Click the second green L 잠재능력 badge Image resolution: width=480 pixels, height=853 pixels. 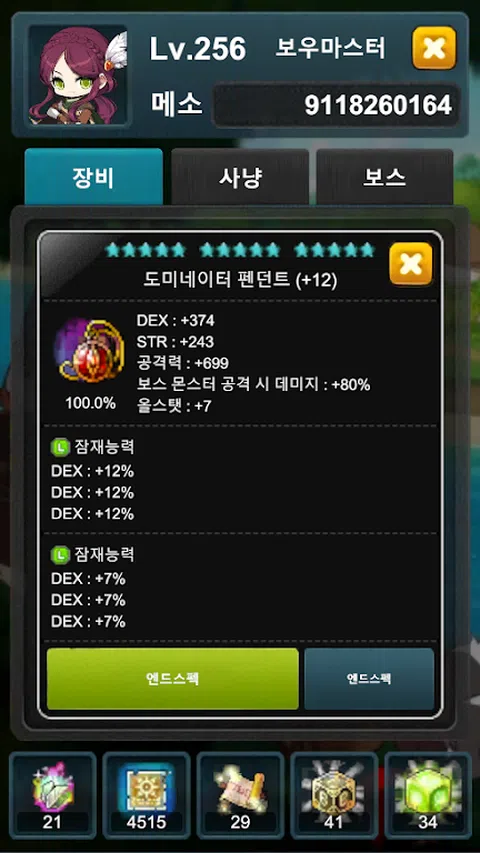point(59,554)
